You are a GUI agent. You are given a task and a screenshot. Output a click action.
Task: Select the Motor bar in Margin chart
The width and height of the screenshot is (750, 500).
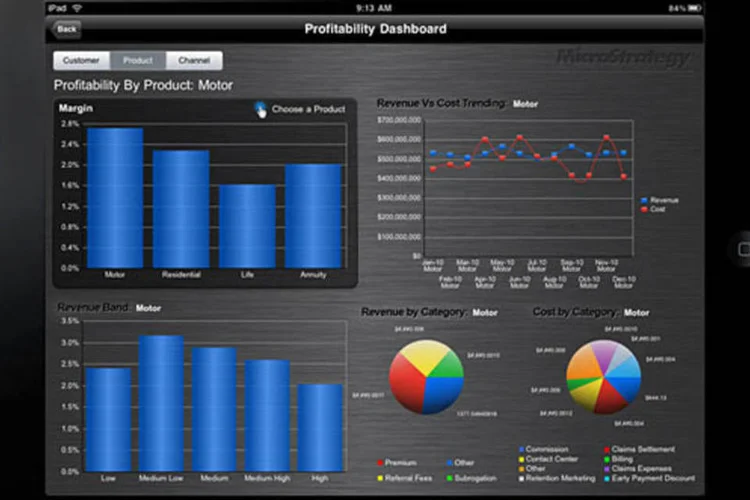pos(115,198)
